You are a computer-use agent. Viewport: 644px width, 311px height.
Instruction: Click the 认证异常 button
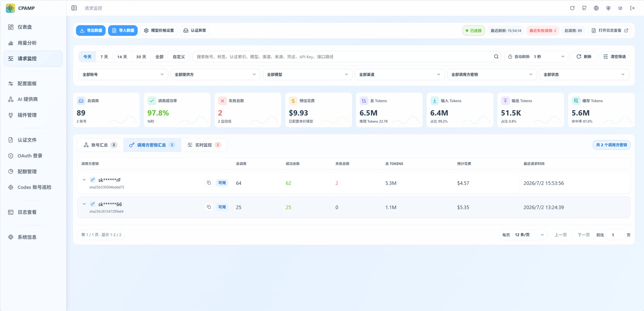tap(195, 30)
